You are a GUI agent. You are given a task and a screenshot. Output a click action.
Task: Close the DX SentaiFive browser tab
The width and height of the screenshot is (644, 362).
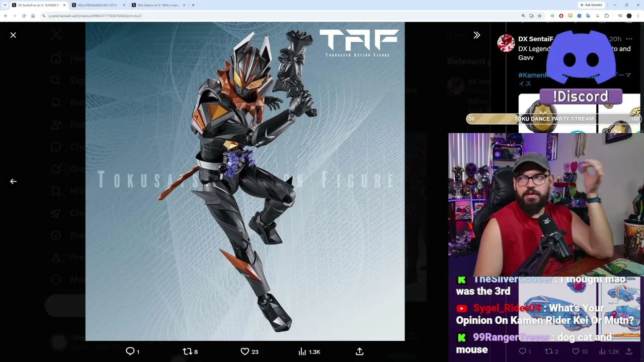pos(64,5)
